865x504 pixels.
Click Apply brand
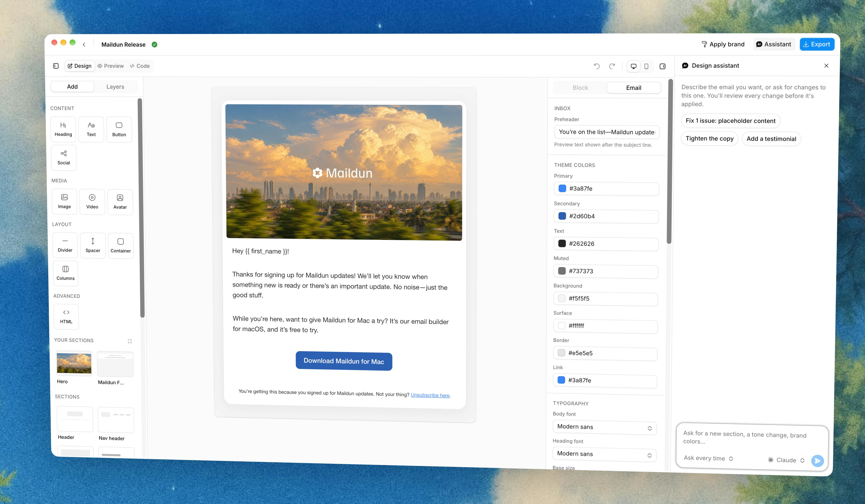pyautogui.click(x=723, y=44)
